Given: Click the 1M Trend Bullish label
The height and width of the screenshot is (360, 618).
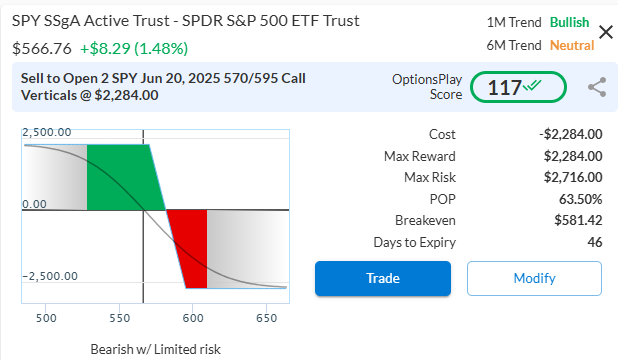Looking at the screenshot, I should click(538, 22).
